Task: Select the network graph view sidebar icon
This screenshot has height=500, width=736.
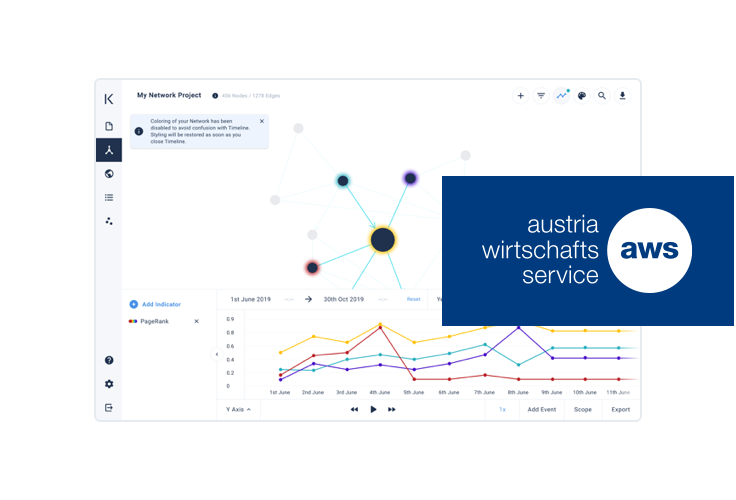Action: coord(109,150)
